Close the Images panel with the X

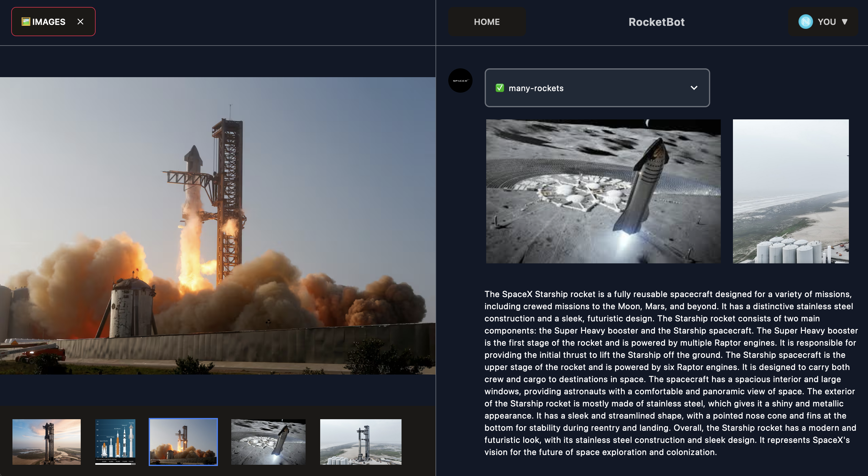[80, 22]
